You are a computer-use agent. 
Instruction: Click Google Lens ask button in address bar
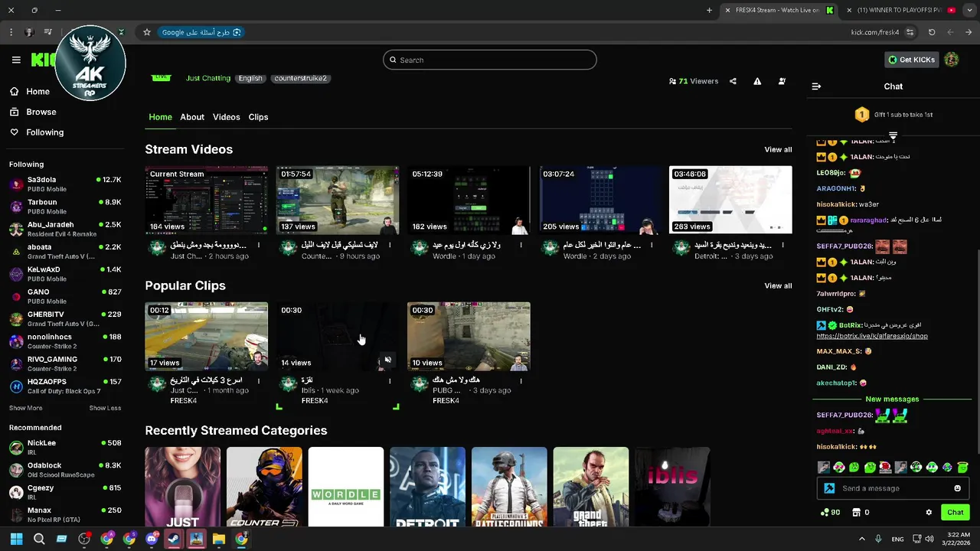[x=201, y=32]
